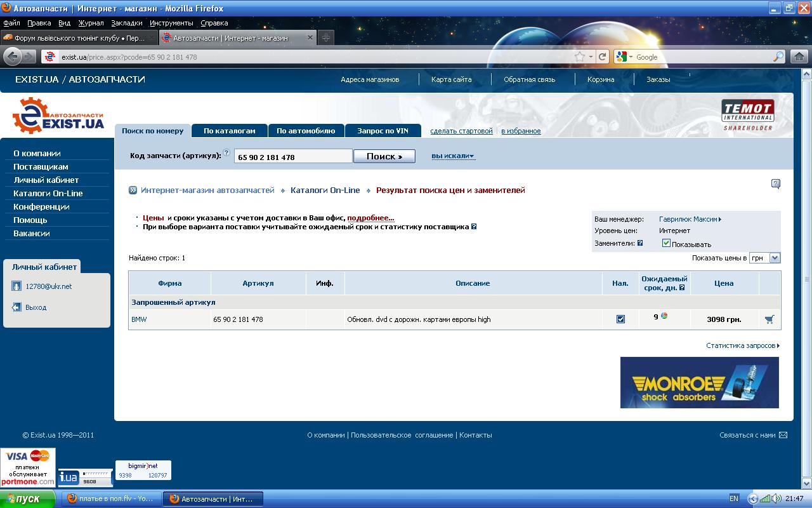Click the bigmir)net counter badge

coord(143,471)
